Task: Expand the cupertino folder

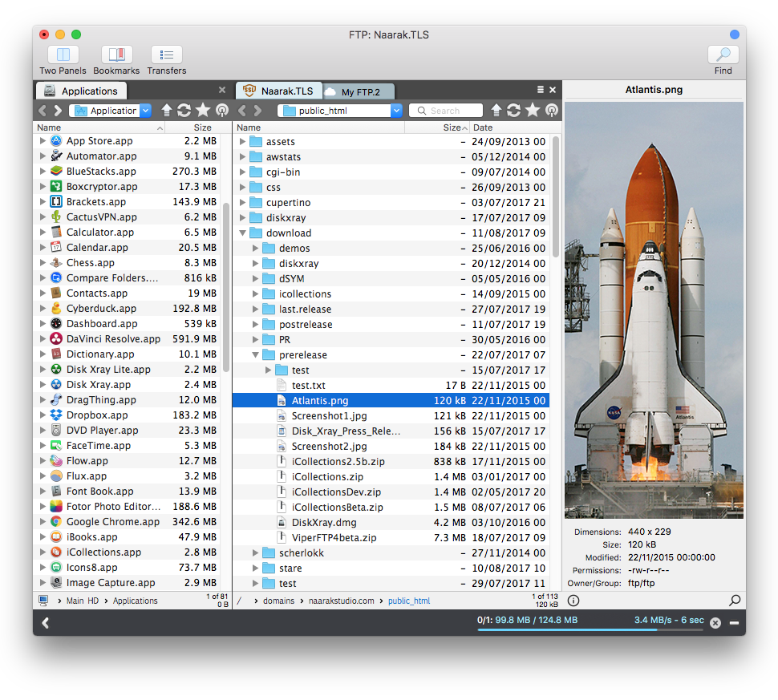Action: click(x=243, y=202)
